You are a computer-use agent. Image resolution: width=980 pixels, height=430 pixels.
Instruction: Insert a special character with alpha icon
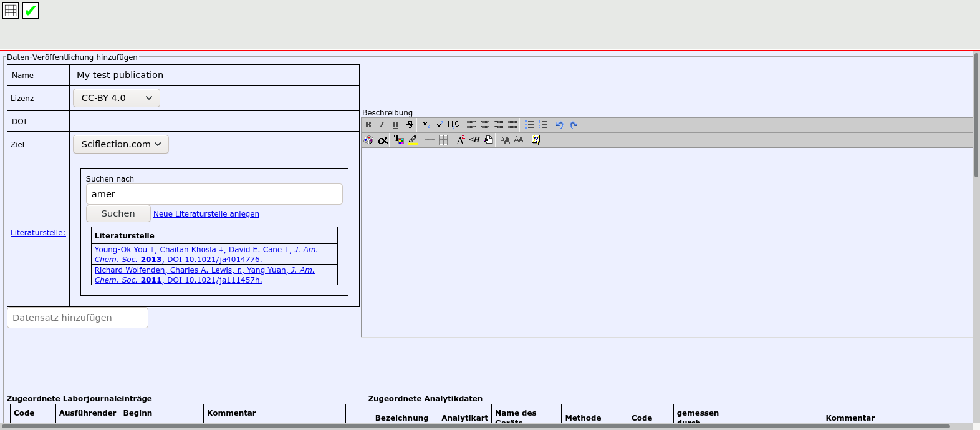click(383, 140)
